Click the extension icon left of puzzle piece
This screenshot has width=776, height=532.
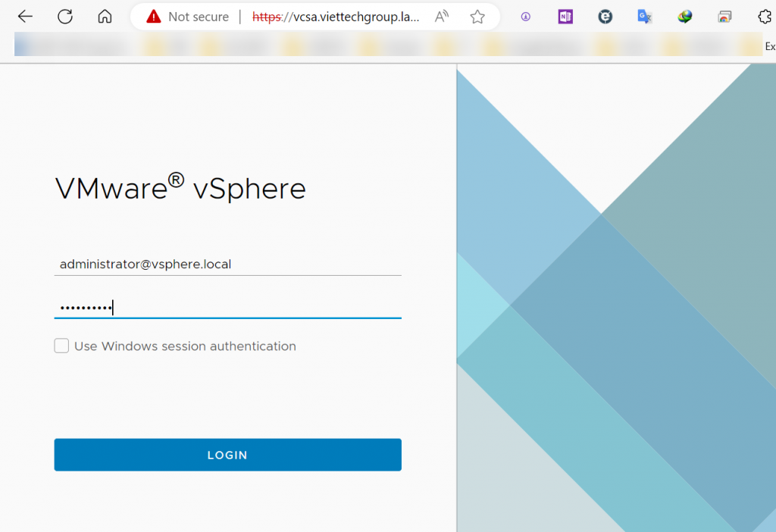pos(725,17)
